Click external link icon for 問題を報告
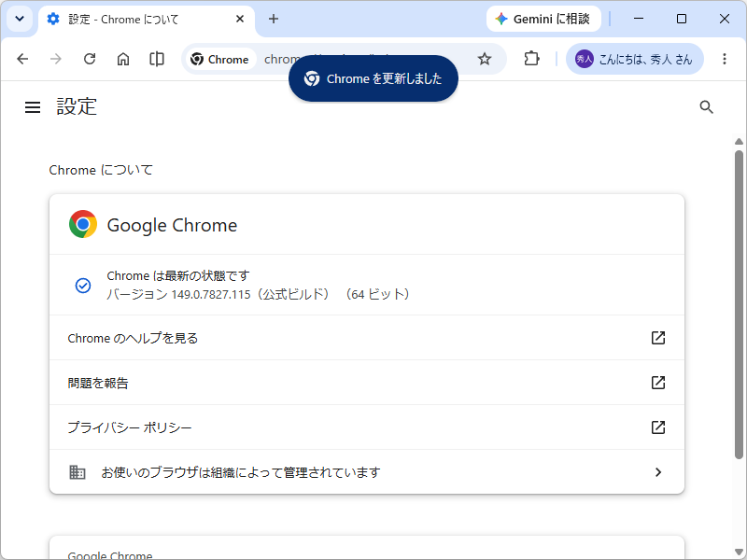 click(x=658, y=383)
